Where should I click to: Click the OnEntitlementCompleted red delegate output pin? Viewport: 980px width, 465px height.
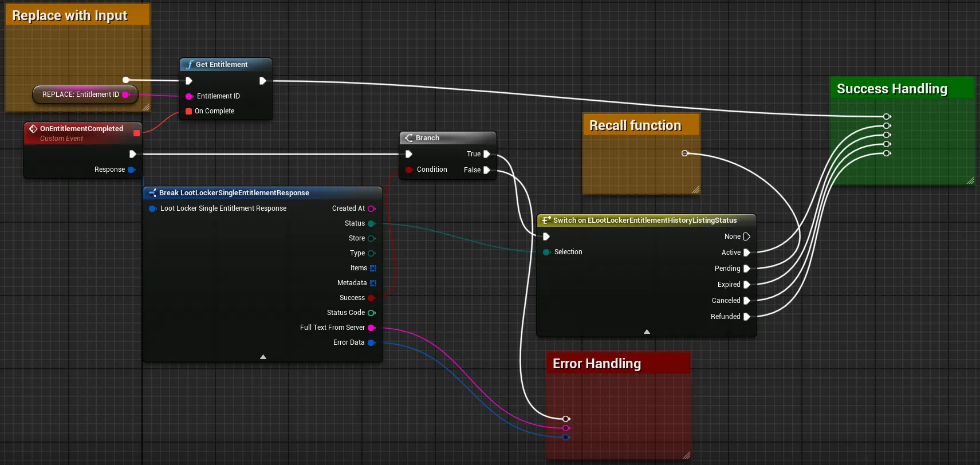click(x=136, y=133)
